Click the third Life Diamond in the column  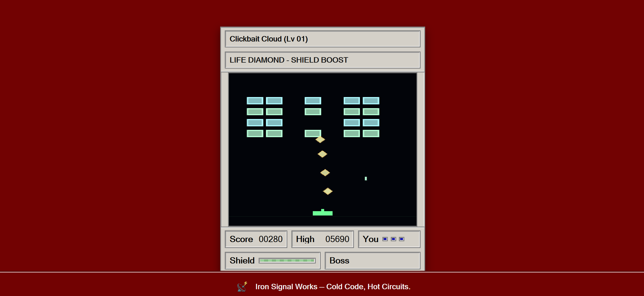click(x=325, y=172)
